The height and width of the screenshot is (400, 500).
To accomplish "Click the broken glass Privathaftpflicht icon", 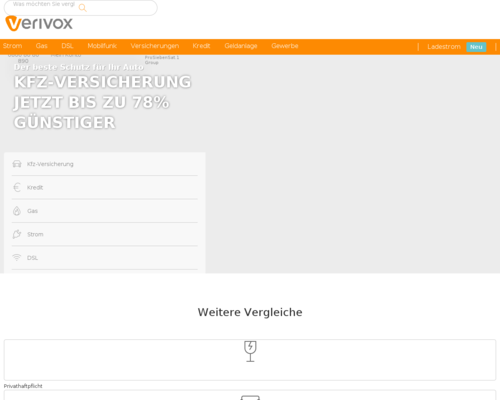I will pyautogui.click(x=250, y=351).
